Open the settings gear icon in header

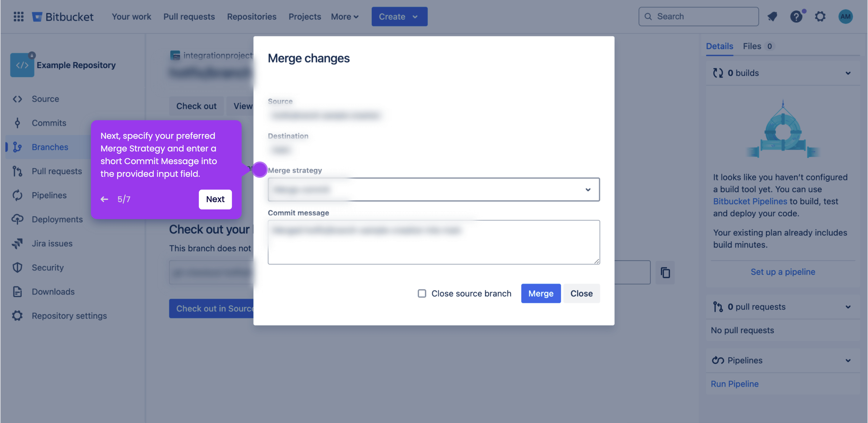pos(820,17)
